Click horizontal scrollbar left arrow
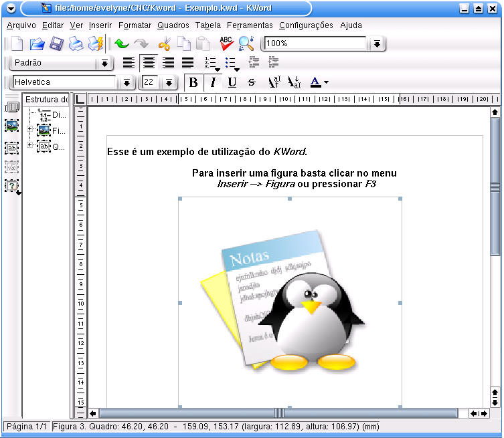This screenshot has width=504, height=438. 93,414
